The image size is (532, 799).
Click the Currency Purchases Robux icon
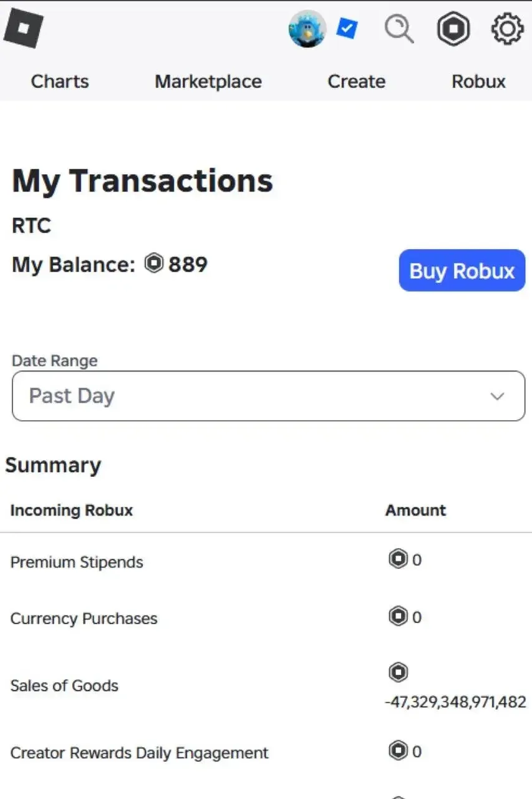pyautogui.click(x=398, y=616)
